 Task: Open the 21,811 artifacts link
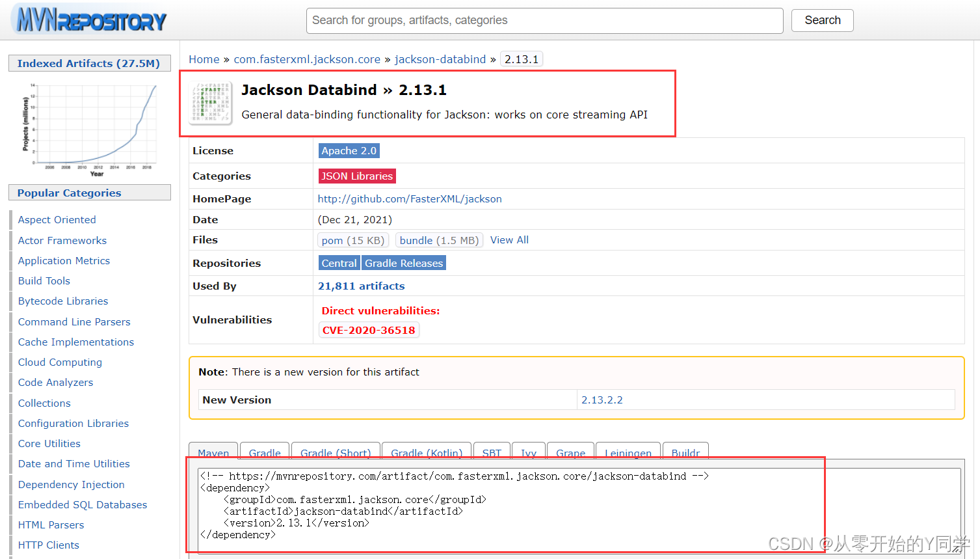361,286
